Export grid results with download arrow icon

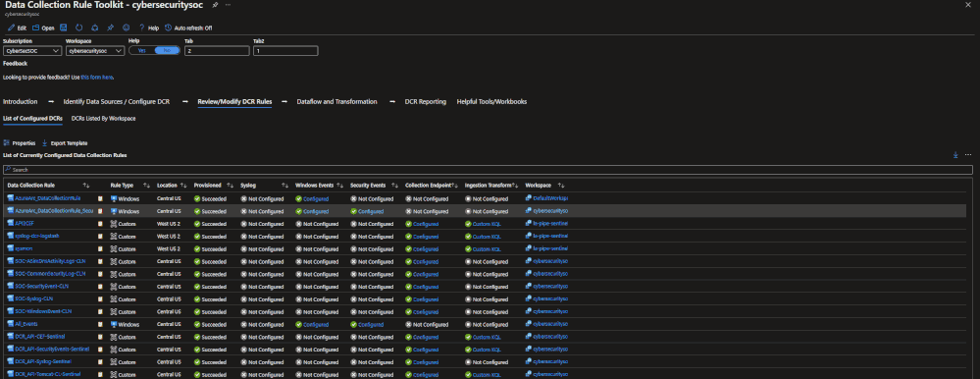point(955,154)
